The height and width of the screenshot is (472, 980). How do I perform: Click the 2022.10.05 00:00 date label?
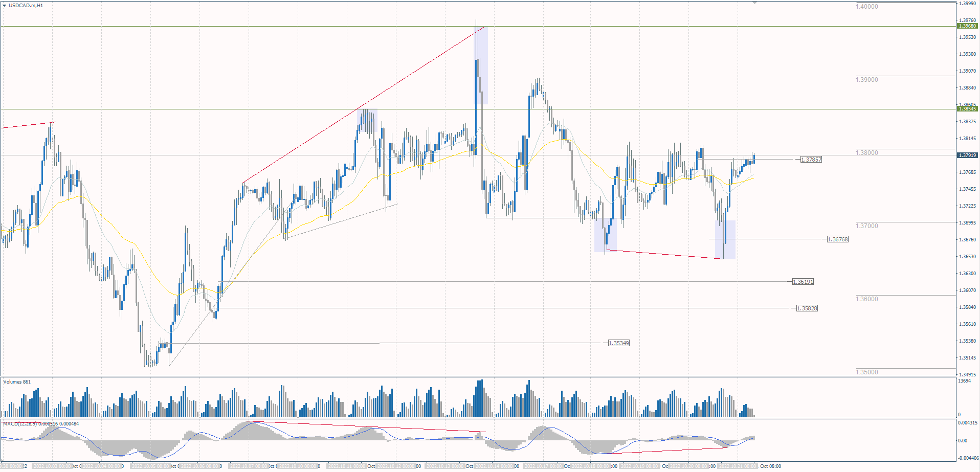150,466
